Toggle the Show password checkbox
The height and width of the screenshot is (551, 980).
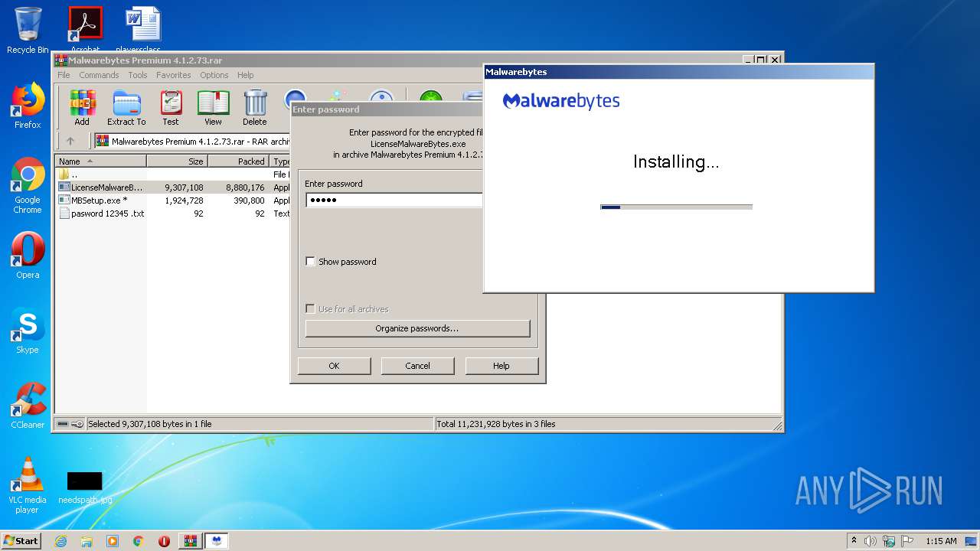310,262
